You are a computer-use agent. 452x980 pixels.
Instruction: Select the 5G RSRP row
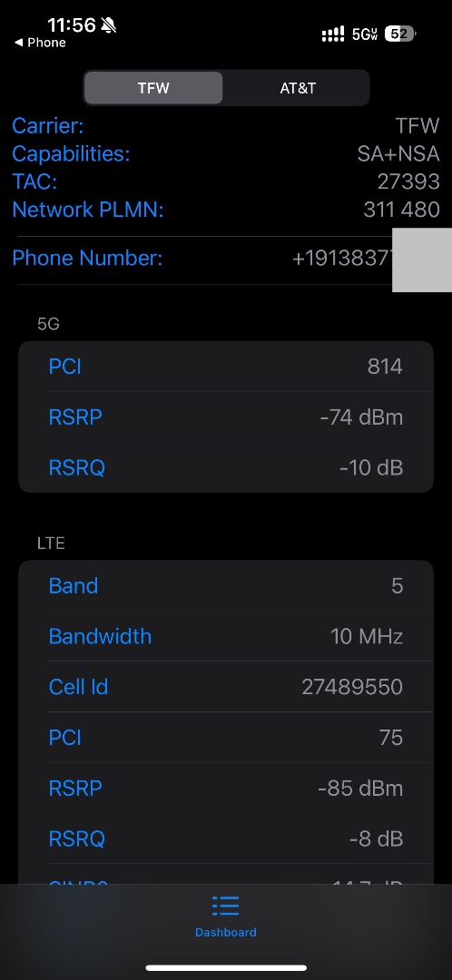coord(226,416)
